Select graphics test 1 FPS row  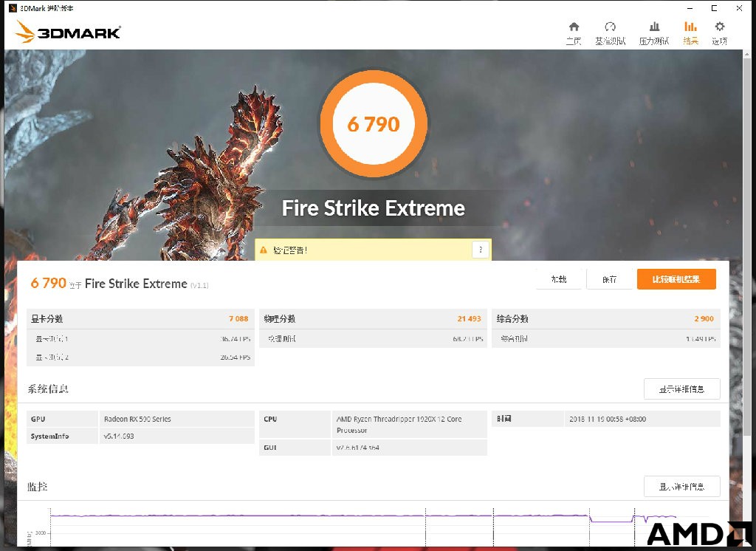[x=140, y=339]
